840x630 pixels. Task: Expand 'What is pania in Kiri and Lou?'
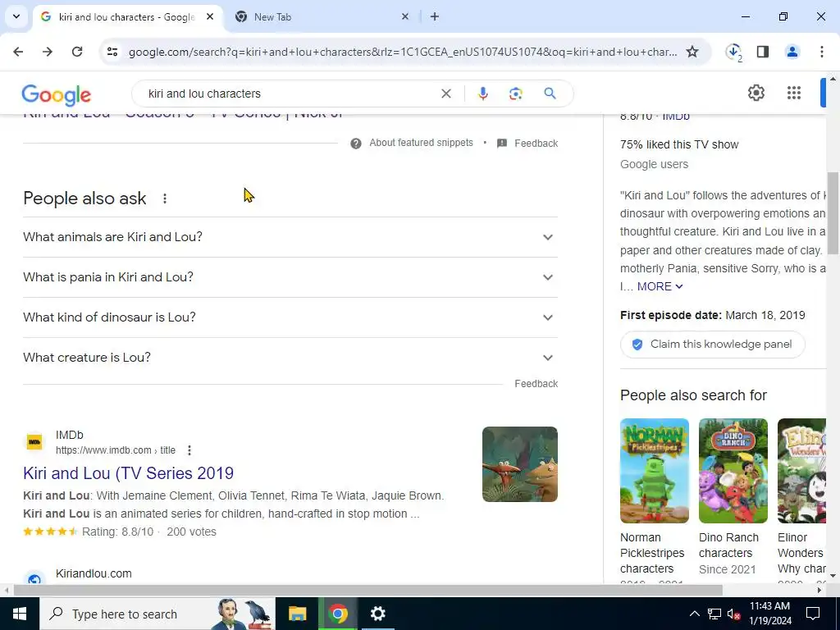290,277
